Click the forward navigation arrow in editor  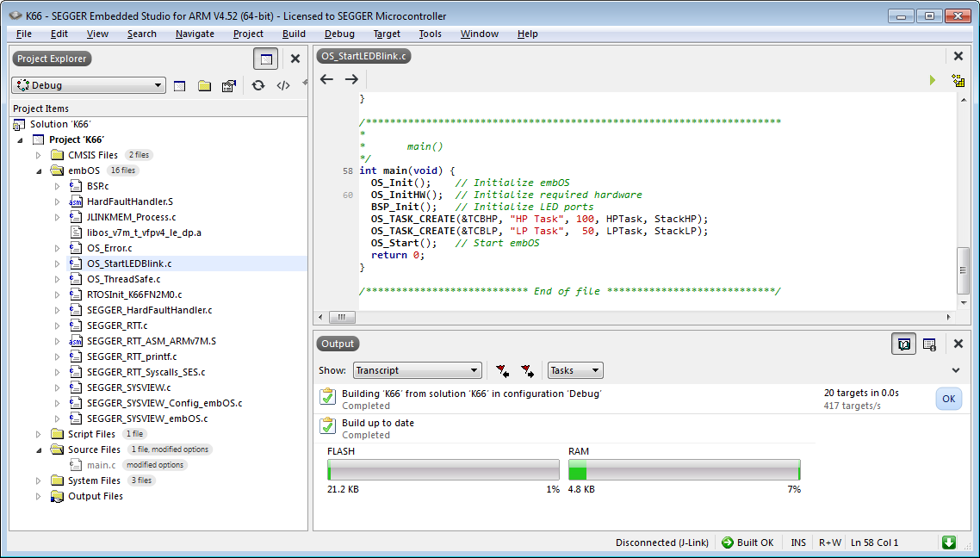[x=351, y=79]
